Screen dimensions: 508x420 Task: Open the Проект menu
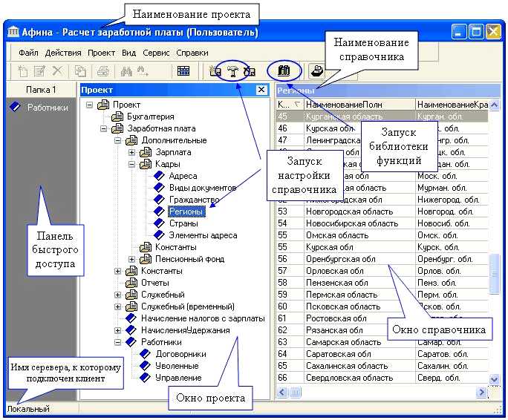click(102, 53)
